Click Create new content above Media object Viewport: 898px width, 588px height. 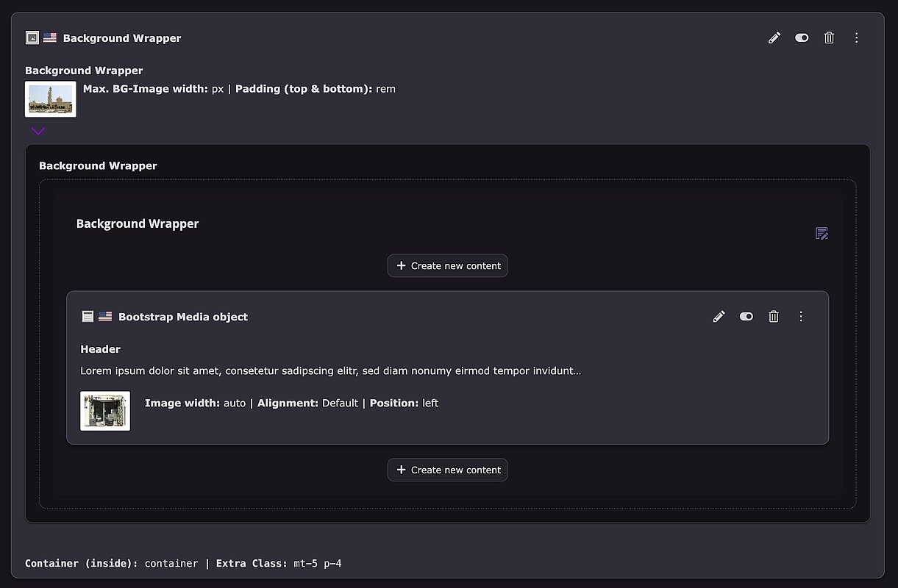pyautogui.click(x=447, y=266)
